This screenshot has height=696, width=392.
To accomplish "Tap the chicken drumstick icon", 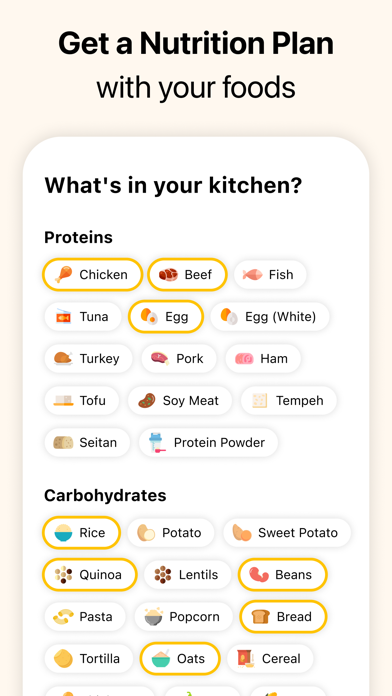I will coord(63,274).
